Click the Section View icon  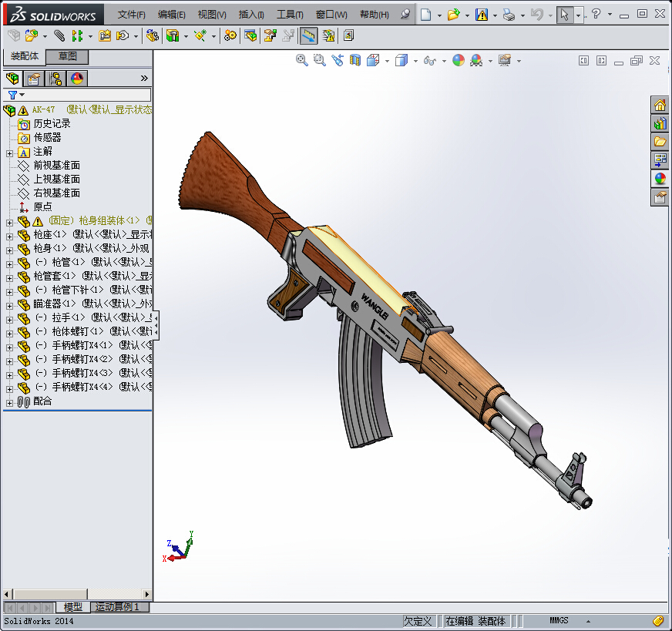click(x=354, y=60)
